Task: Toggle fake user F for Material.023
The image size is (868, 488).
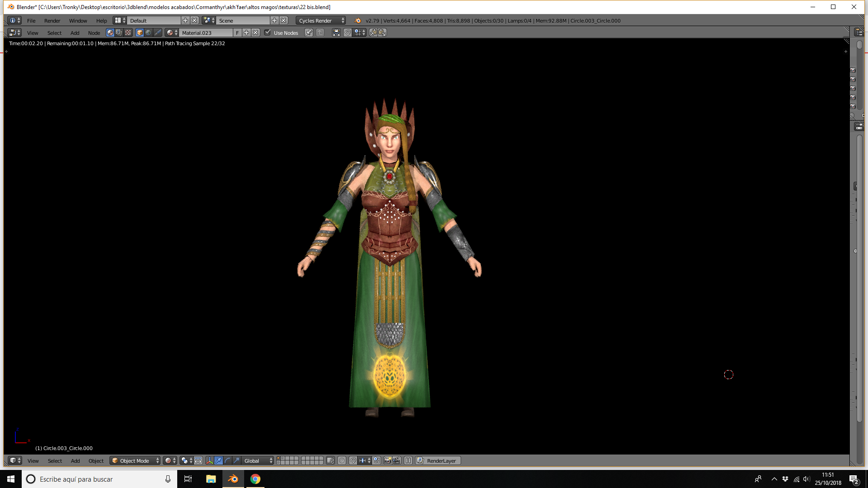Action: point(237,33)
